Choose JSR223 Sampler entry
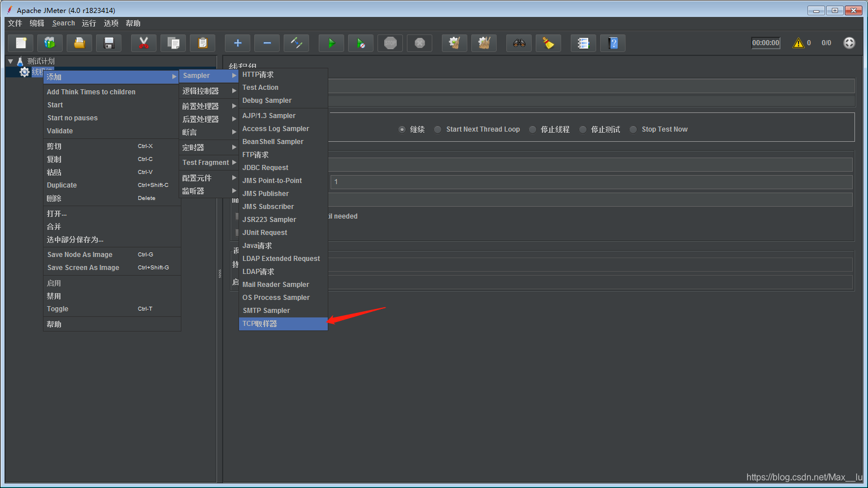Viewport: 868px width, 488px height. coord(283,220)
